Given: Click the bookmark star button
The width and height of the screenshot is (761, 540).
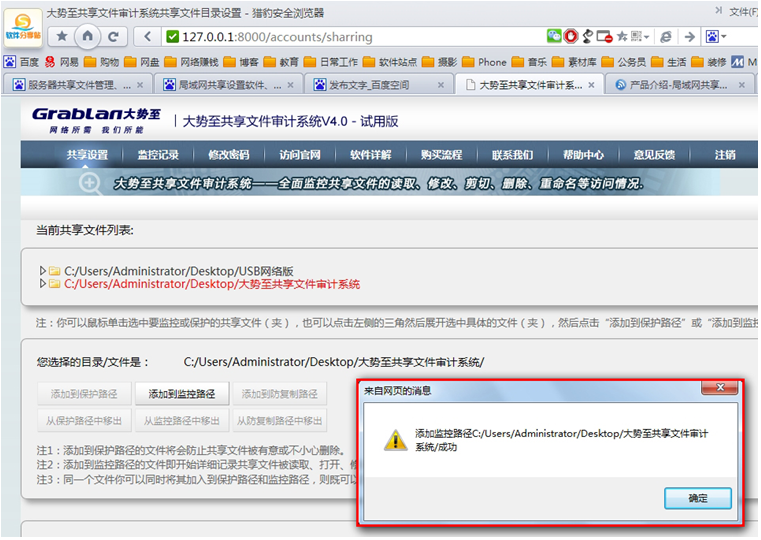Looking at the screenshot, I should tap(62, 36).
